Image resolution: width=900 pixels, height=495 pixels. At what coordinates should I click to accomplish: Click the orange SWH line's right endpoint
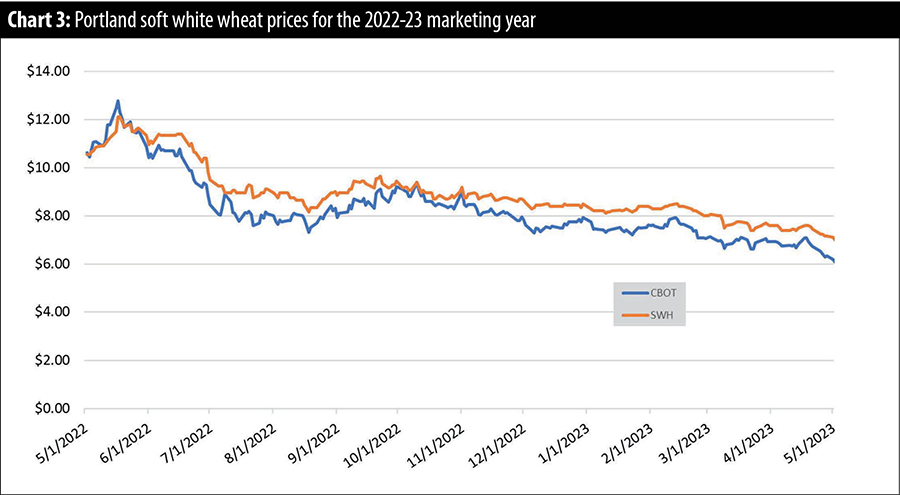835,240
